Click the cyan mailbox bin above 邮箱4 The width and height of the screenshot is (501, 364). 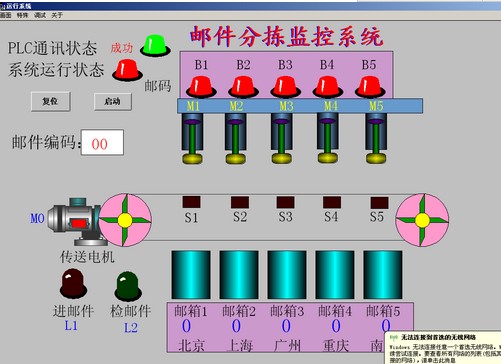[335, 275]
